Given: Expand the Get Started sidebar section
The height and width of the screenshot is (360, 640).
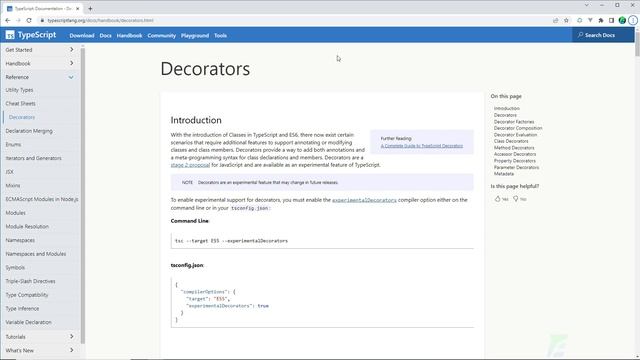Looking at the screenshot, I should (40, 50).
